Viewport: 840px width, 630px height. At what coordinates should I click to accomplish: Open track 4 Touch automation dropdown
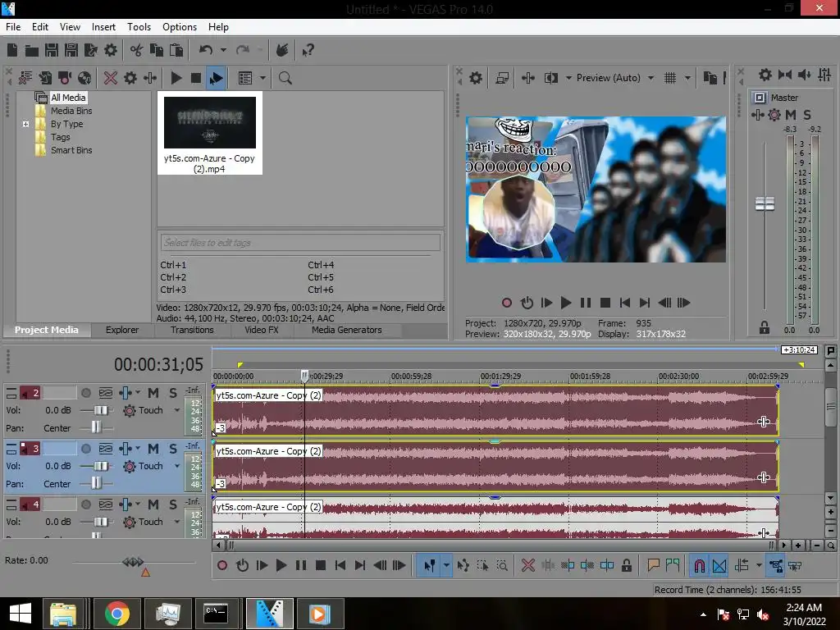[x=177, y=522]
